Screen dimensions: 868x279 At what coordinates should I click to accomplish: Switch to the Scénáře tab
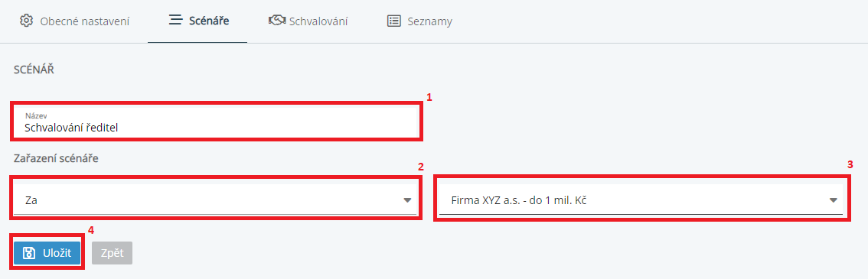[197, 21]
